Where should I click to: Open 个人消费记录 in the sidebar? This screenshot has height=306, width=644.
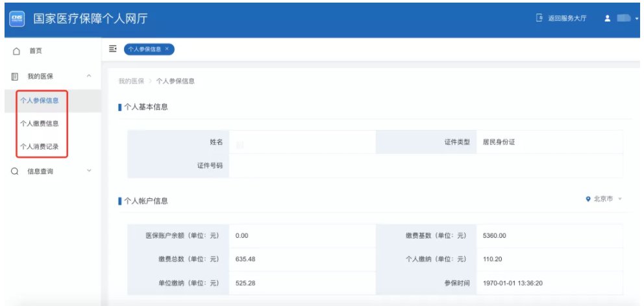click(40, 146)
